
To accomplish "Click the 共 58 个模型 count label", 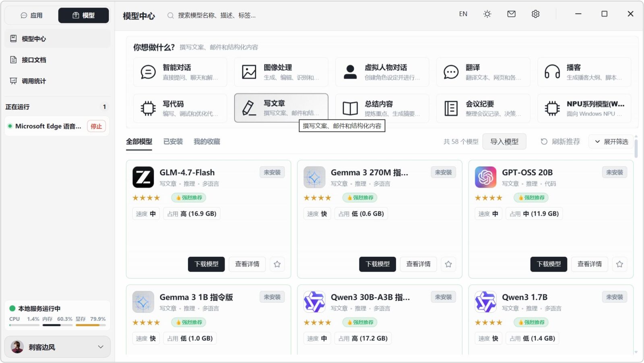I will [461, 142].
